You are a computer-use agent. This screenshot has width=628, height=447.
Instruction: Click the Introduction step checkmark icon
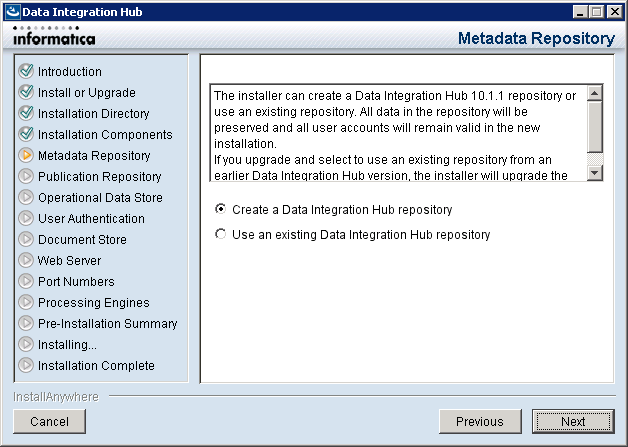point(26,71)
